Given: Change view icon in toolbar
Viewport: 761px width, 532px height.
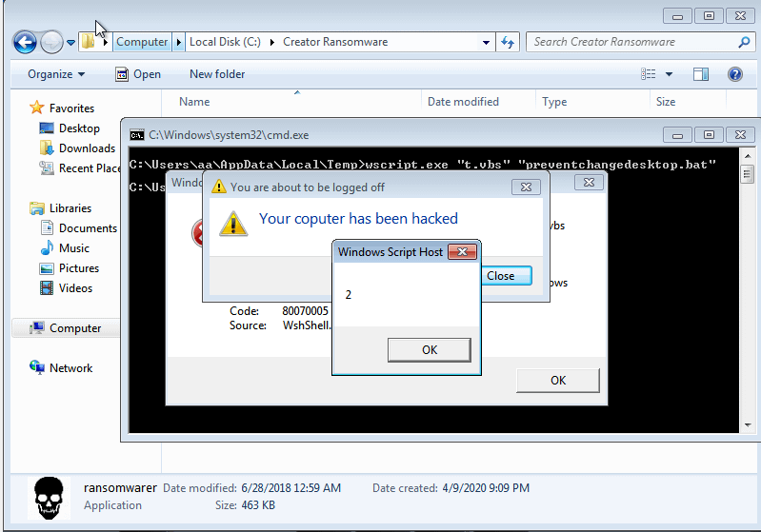Looking at the screenshot, I should 648,74.
